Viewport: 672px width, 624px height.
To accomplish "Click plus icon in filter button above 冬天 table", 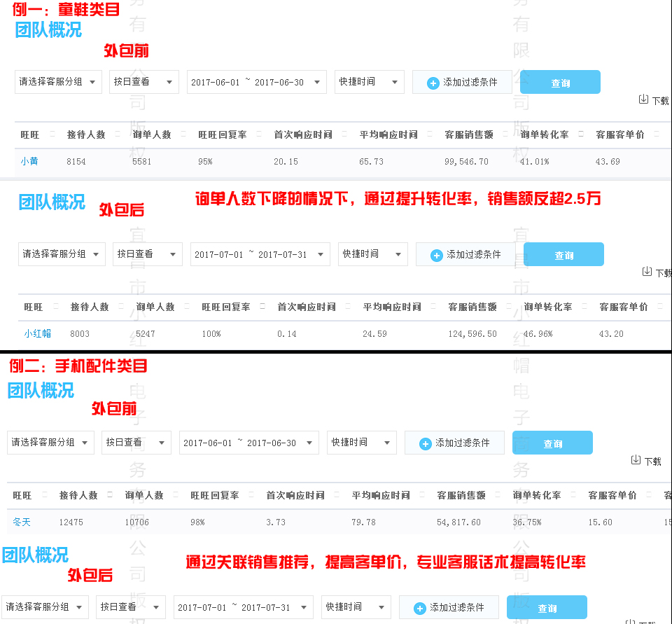I will coord(425,444).
